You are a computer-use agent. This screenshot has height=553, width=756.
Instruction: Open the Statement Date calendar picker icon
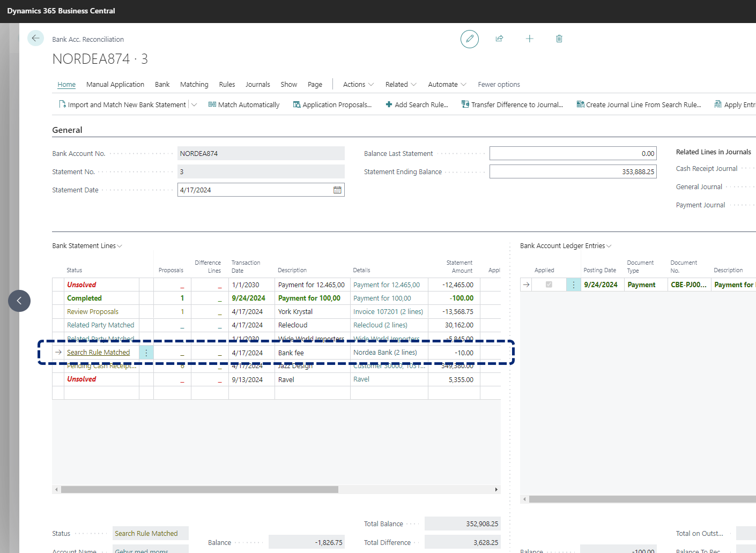point(337,190)
